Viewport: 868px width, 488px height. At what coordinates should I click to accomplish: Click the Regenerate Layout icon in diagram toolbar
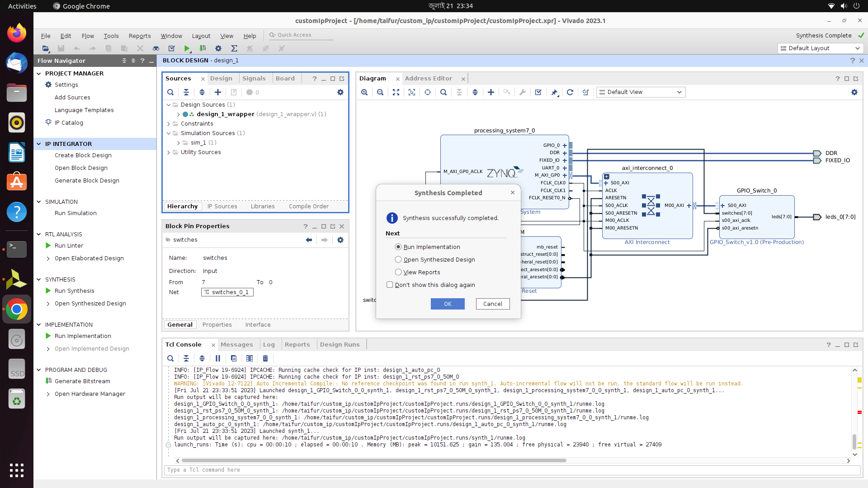570,92
